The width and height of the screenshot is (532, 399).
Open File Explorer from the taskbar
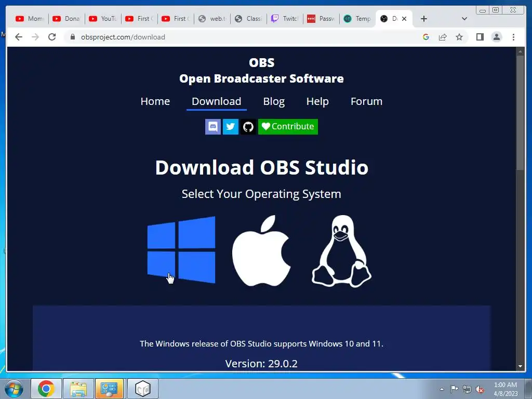click(x=78, y=389)
